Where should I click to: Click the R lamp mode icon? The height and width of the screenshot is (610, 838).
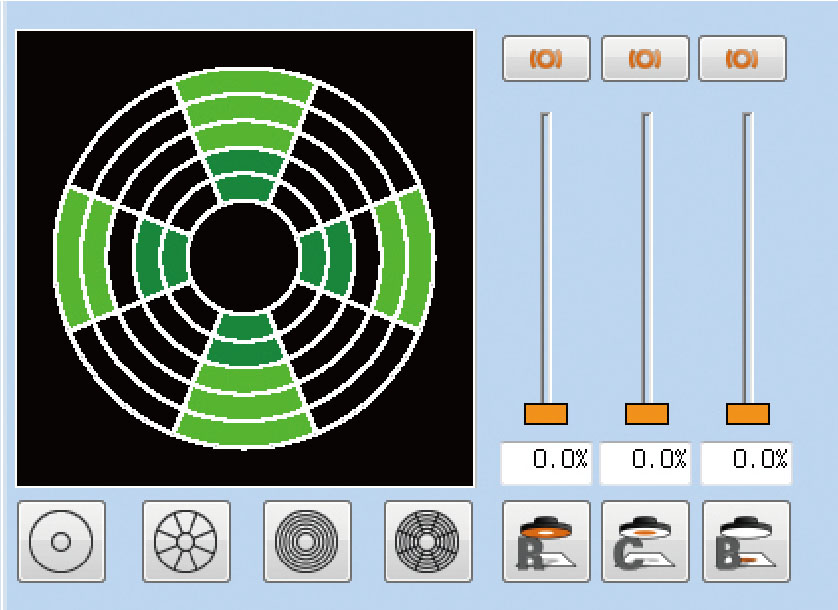546,541
